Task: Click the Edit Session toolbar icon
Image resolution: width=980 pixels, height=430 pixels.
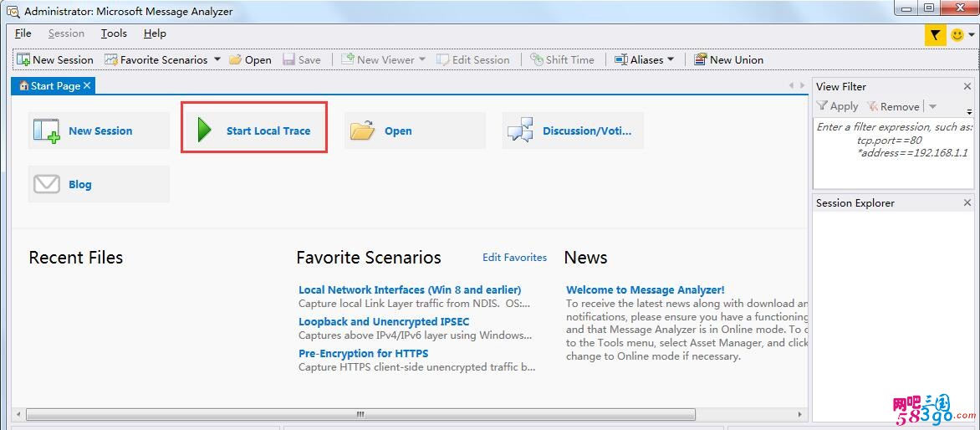Action: (x=442, y=59)
